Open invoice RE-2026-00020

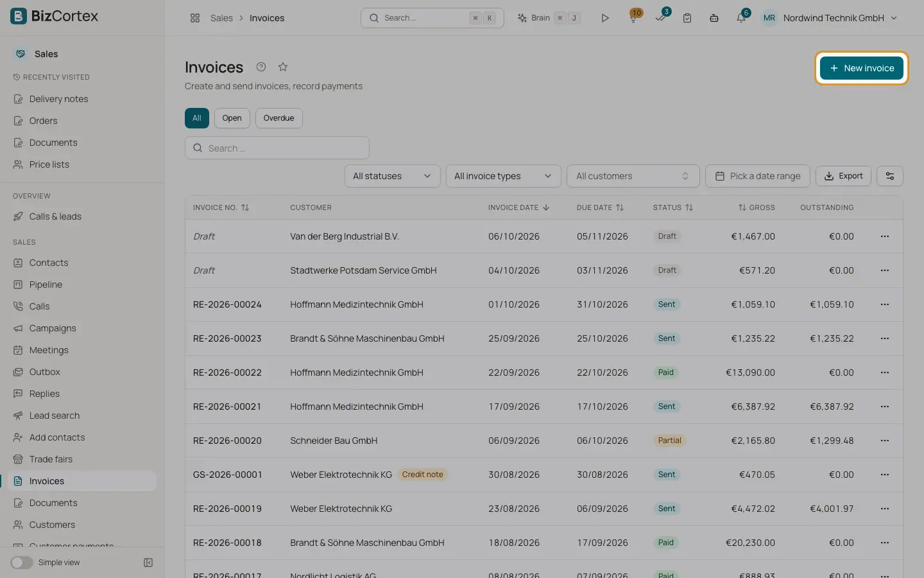[x=227, y=441]
